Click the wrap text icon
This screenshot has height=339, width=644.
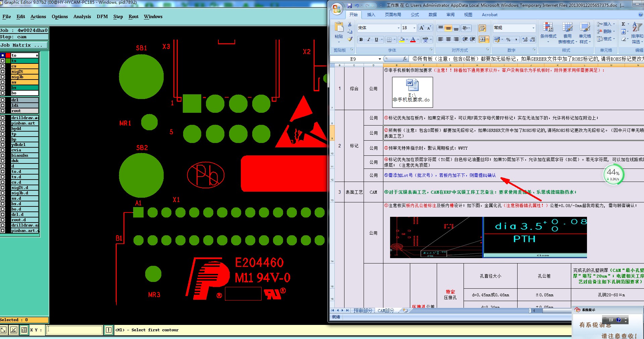point(482,28)
